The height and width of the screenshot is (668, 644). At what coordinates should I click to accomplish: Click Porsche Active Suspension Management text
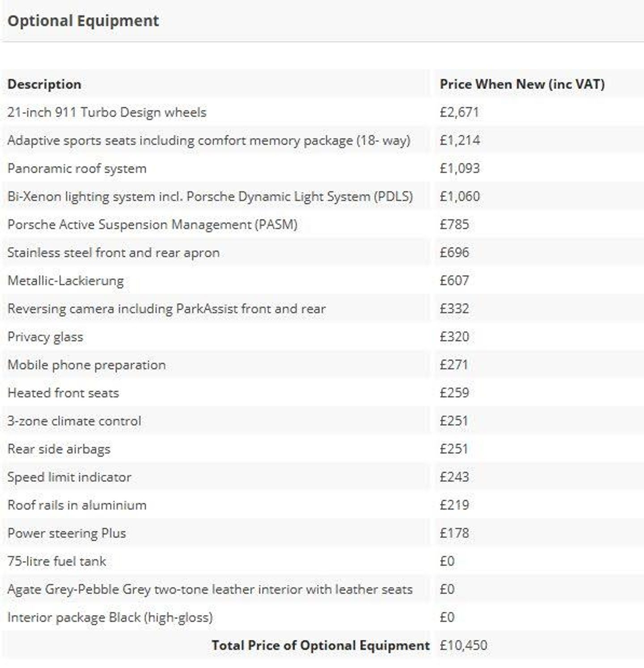(x=153, y=225)
